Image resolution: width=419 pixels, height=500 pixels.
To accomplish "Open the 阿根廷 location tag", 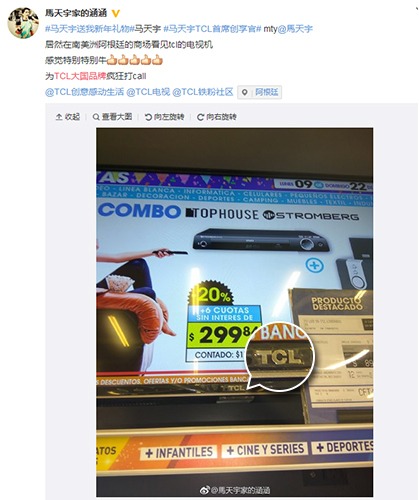I will pos(266,92).
